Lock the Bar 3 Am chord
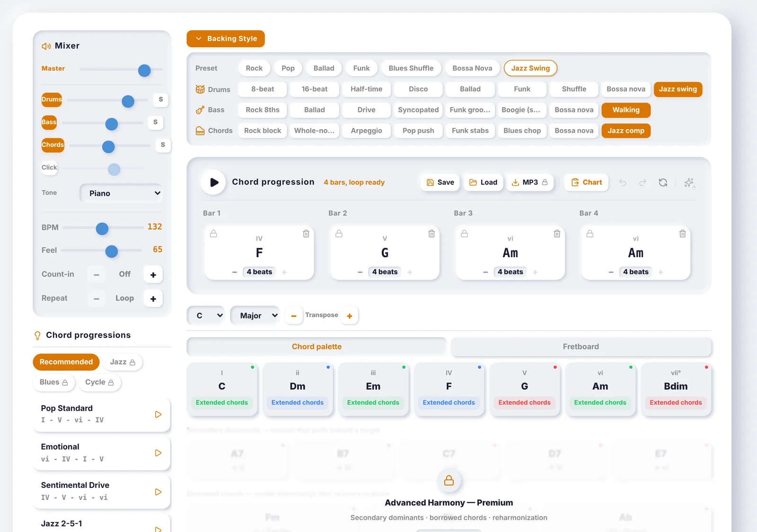Screen dimensions: 757x532 click(465, 234)
